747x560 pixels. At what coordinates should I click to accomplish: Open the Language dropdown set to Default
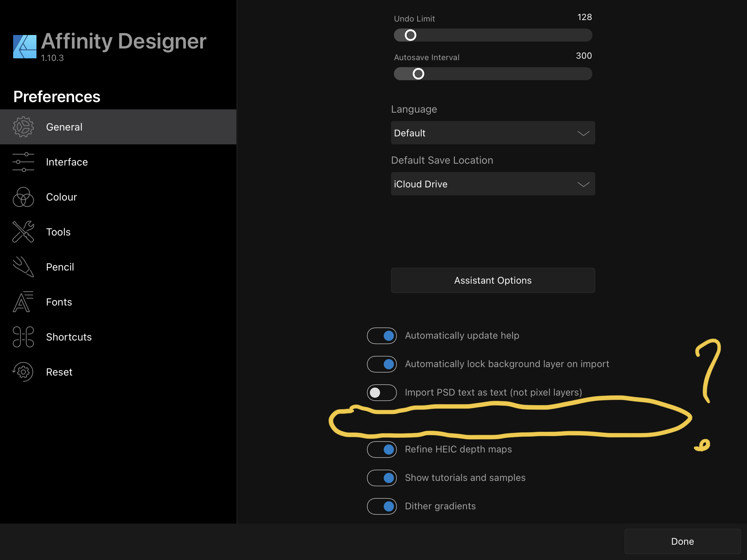coord(493,133)
